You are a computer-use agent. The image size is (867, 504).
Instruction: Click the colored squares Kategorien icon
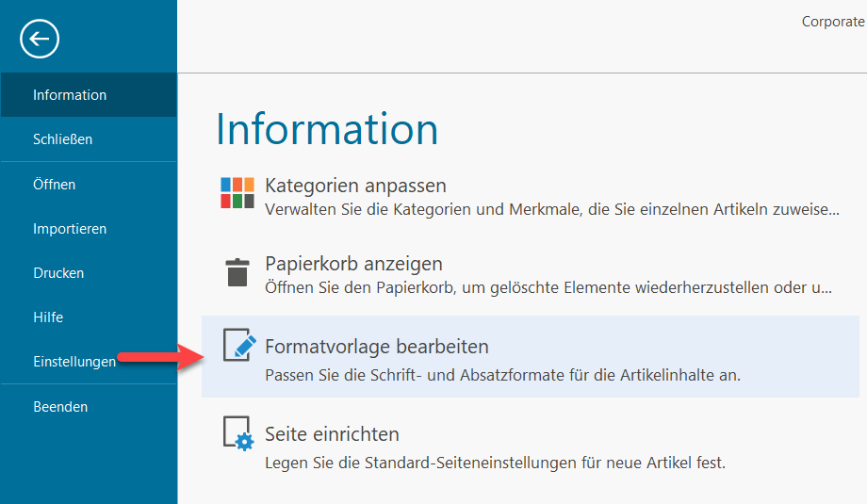click(237, 192)
